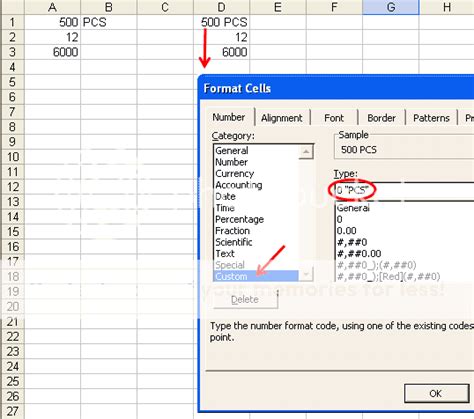This screenshot has width=474, height=419.
Task: Click cell D2 containing 12
Action: [221, 37]
